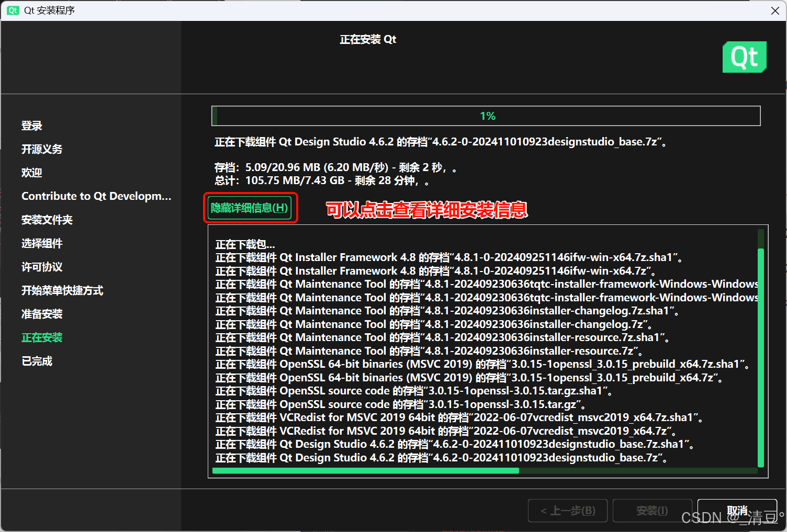Select 选择组件 step in sidebar
This screenshot has height=532, width=787.
42,243
